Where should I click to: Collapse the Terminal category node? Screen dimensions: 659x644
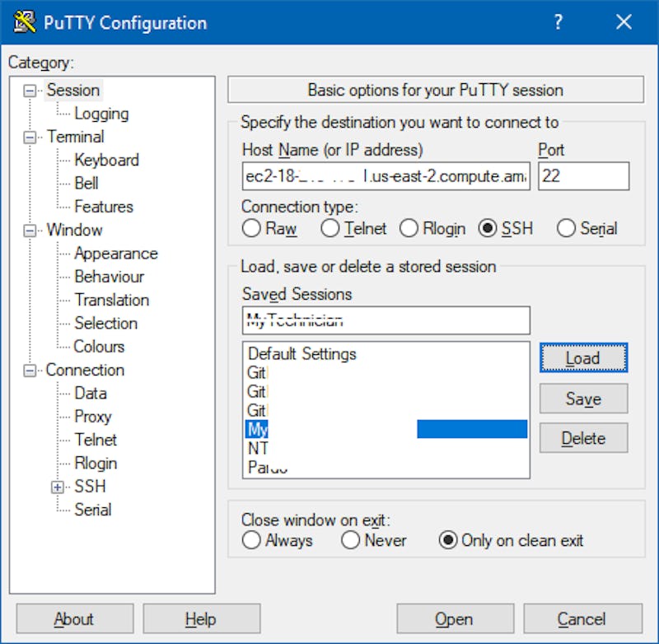30,138
